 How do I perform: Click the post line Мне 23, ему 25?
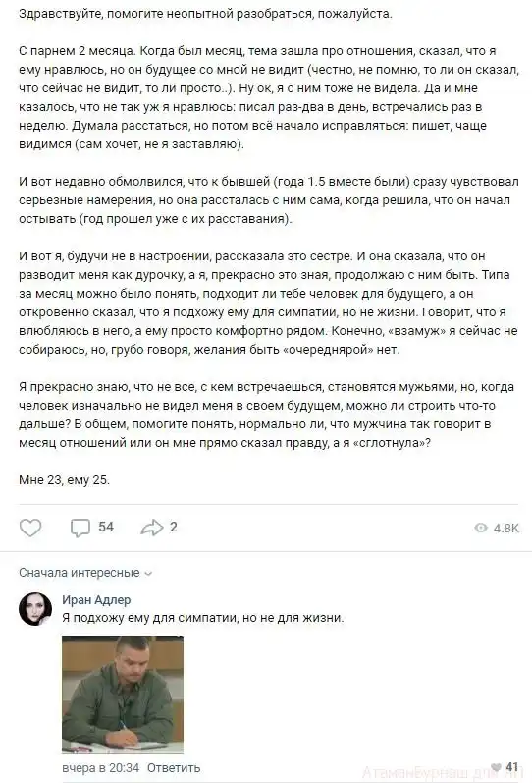64,480
